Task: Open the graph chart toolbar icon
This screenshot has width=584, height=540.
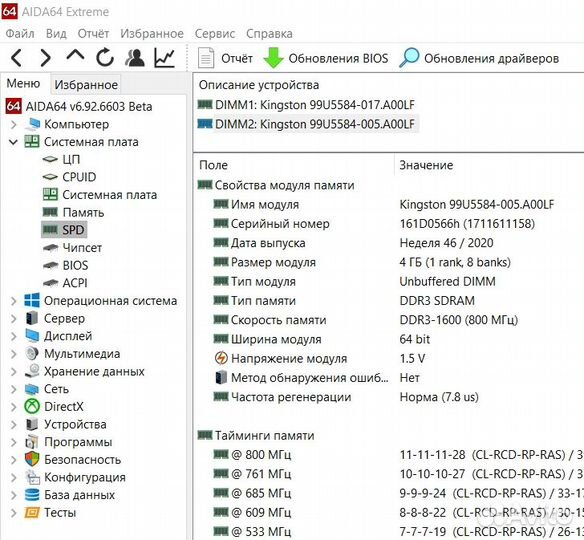Action: (165, 58)
